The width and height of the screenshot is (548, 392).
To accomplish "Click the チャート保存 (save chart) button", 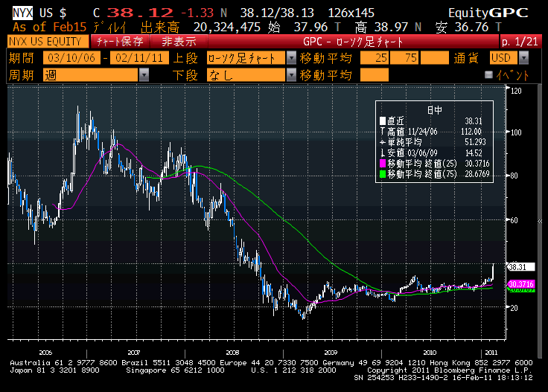I will coord(120,41).
